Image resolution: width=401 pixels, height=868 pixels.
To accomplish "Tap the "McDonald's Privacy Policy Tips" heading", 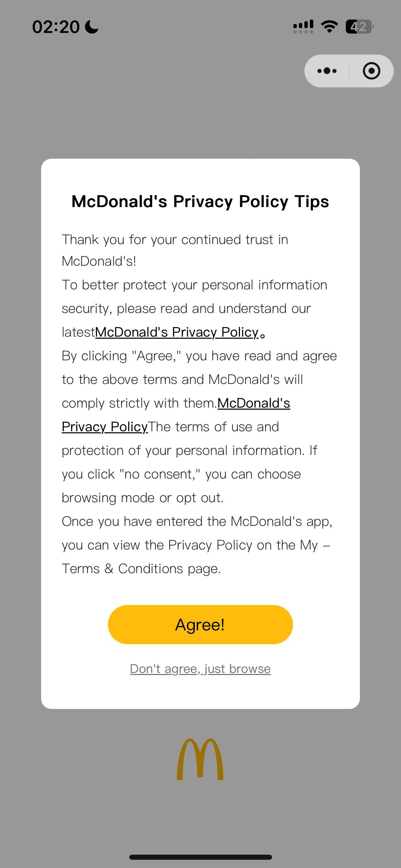I will tap(200, 201).
